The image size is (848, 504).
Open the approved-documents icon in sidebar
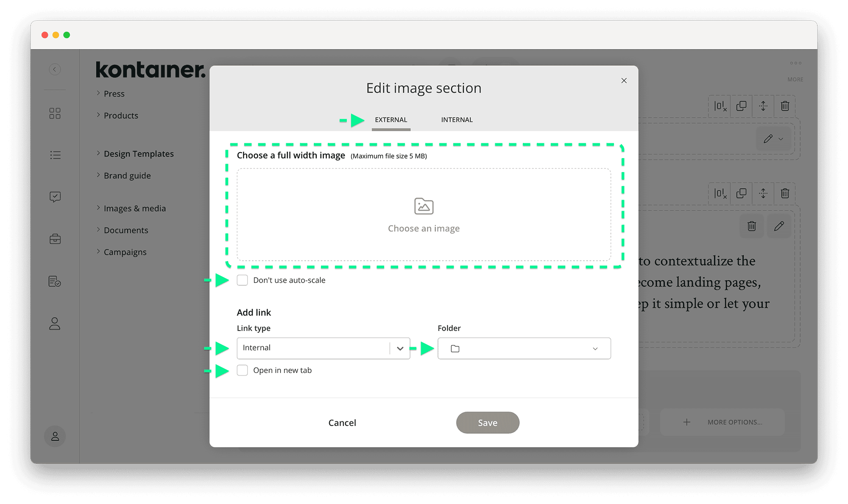point(55,282)
